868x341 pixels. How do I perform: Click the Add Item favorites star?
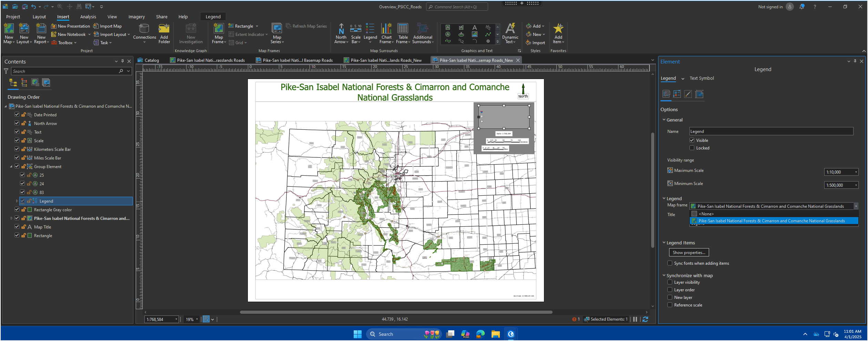(x=558, y=33)
